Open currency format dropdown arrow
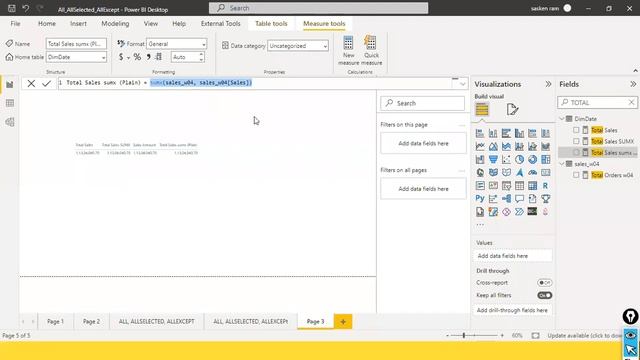 tap(128, 58)
